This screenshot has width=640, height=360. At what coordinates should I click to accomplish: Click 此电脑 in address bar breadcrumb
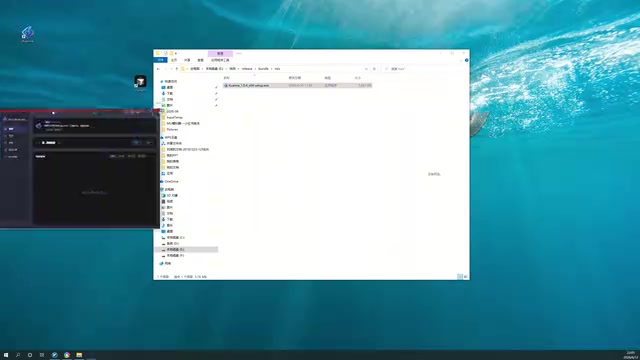coord(195,69)
